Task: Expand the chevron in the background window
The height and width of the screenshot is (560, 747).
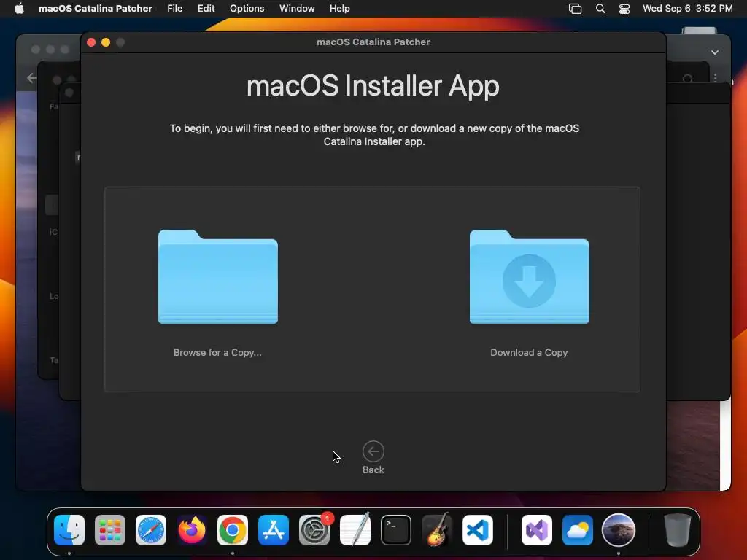Action: [715, 52]
